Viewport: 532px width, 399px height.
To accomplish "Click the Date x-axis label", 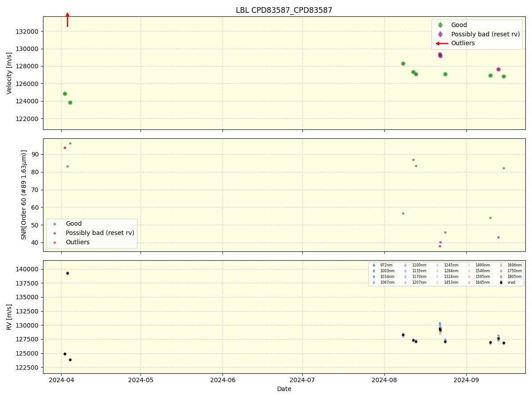I will click(x=284, y=389).
